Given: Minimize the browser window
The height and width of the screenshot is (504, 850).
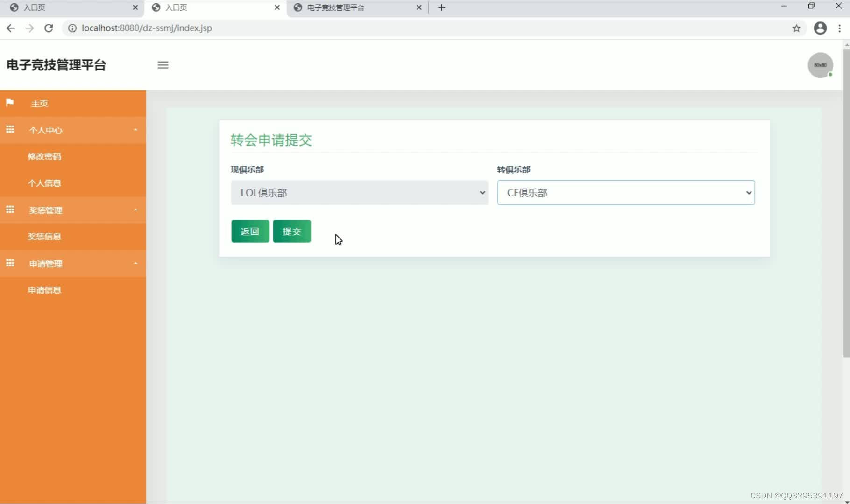Looking at the screenshot, I should point(784,6).
